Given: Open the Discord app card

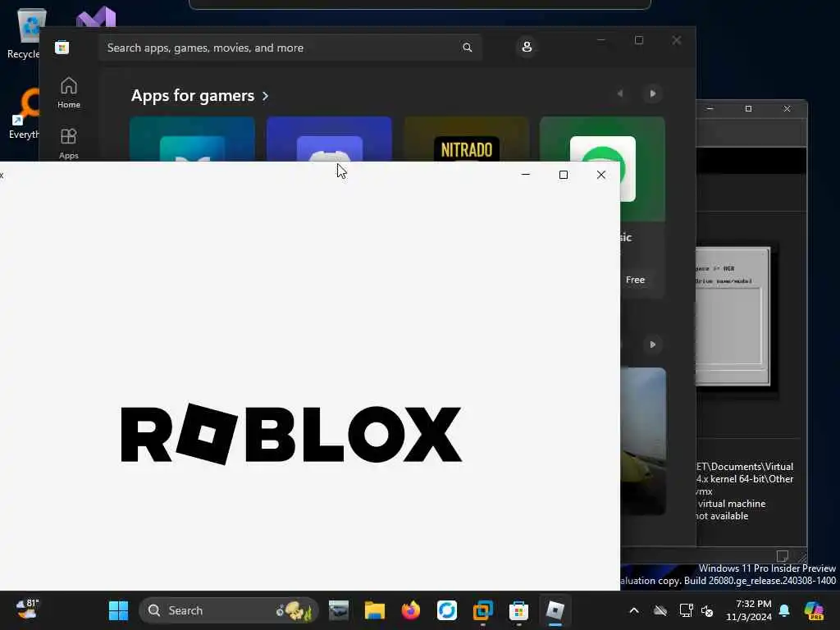Looking at the screenshot, I should click(x=329, y=139).
